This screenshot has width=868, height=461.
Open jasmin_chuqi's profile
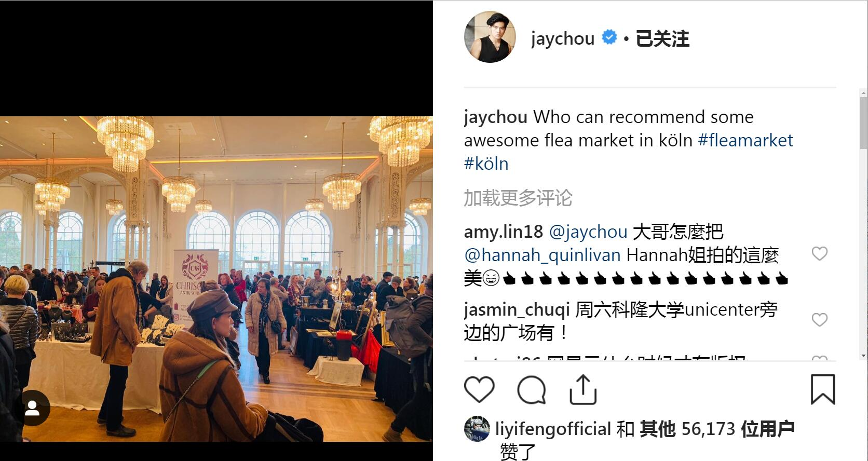coord(517,310)
